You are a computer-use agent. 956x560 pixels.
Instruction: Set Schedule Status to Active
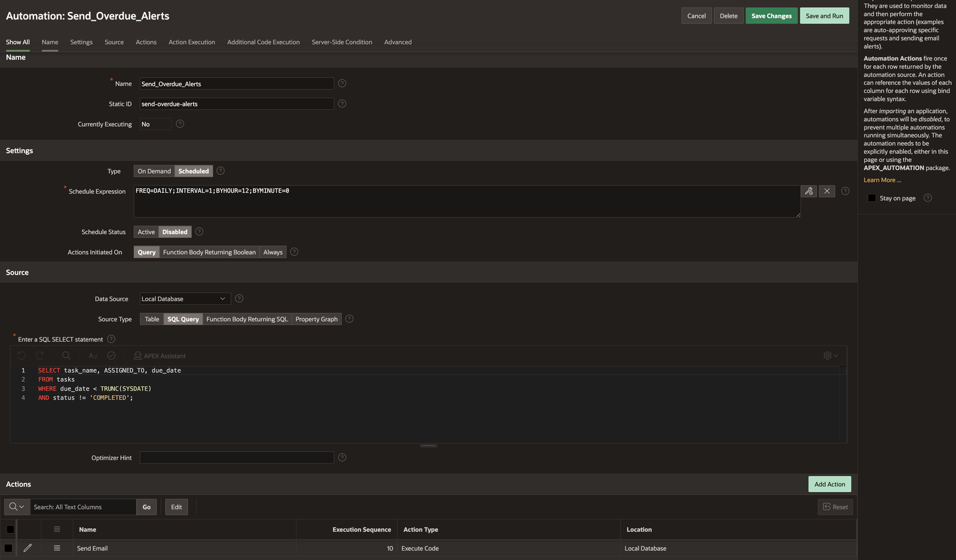146,232
